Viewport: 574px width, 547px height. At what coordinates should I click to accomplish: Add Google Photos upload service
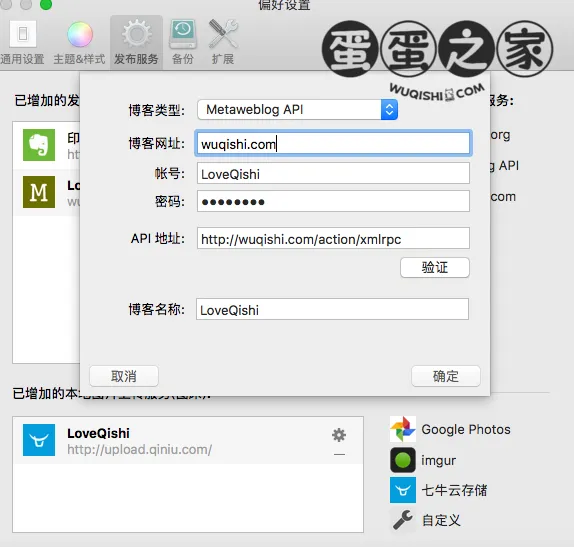[x=466, y=429]
